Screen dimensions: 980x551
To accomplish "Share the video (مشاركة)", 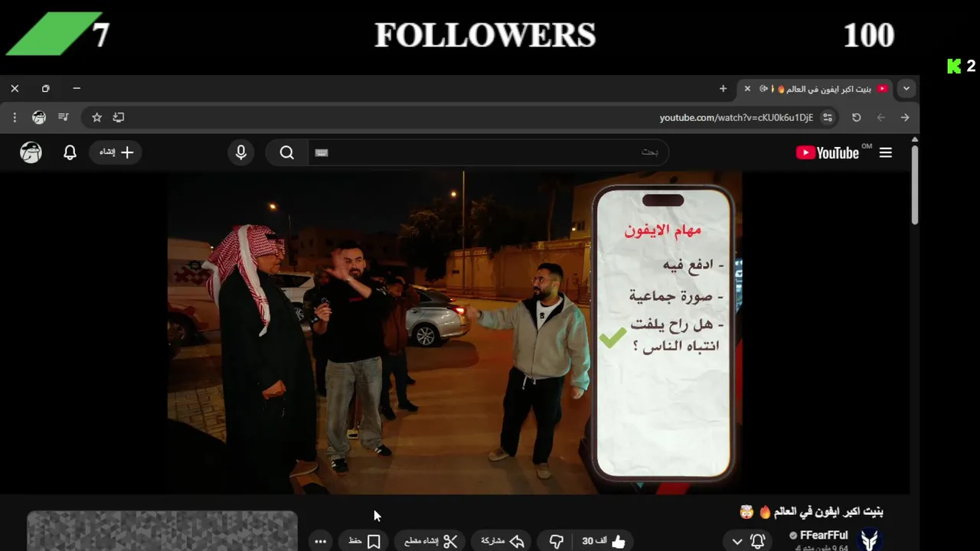I will 503,541.
